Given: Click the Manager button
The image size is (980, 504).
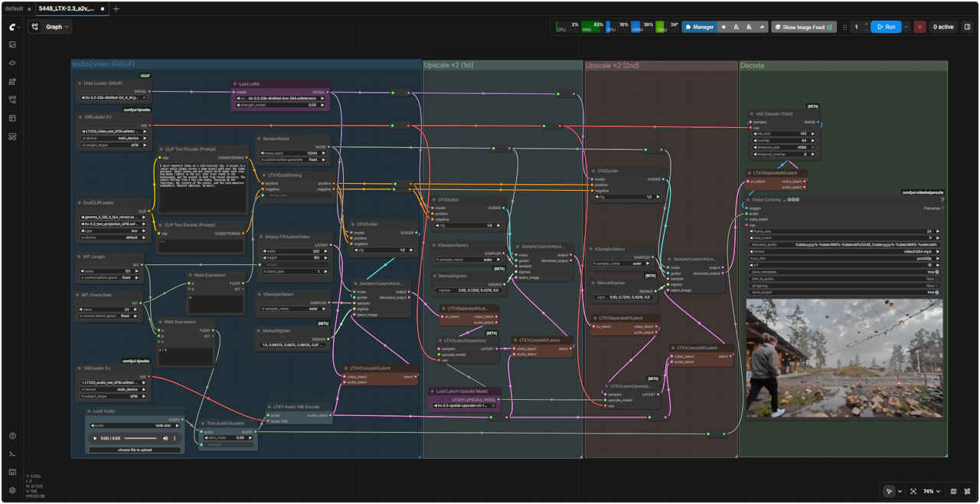Looking at the screenshot, I should pyautogui.click(x=698, y=27).
